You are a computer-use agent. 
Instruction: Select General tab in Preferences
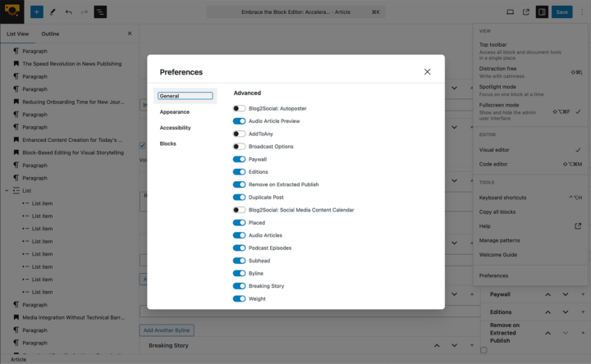185,96
